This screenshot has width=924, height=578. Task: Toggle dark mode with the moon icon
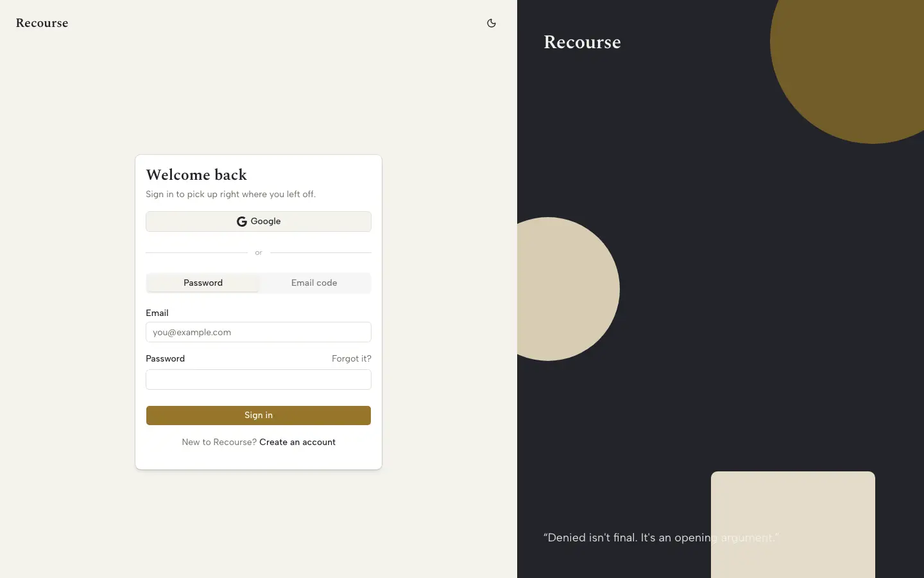point(492,23)
